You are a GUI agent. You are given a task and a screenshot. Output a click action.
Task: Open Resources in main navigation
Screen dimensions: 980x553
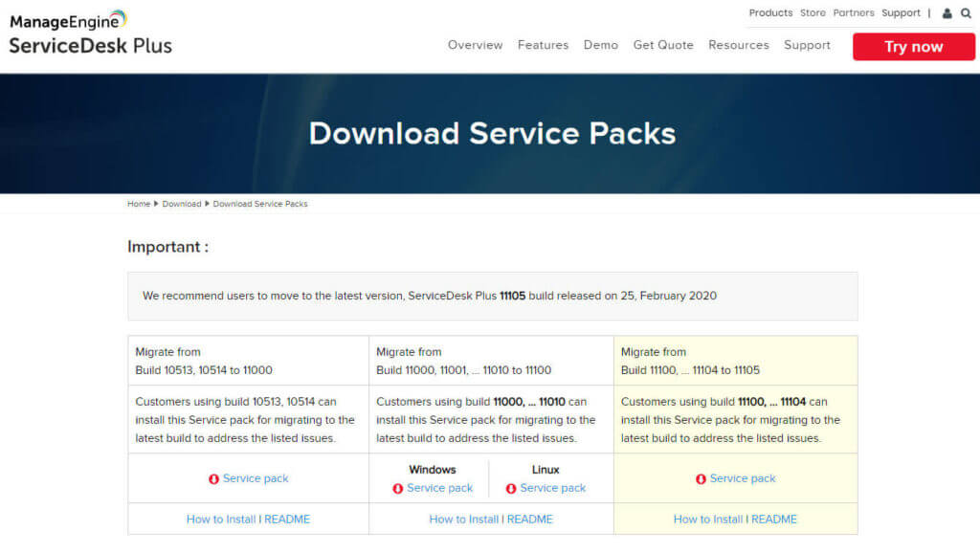click(739, 45)
